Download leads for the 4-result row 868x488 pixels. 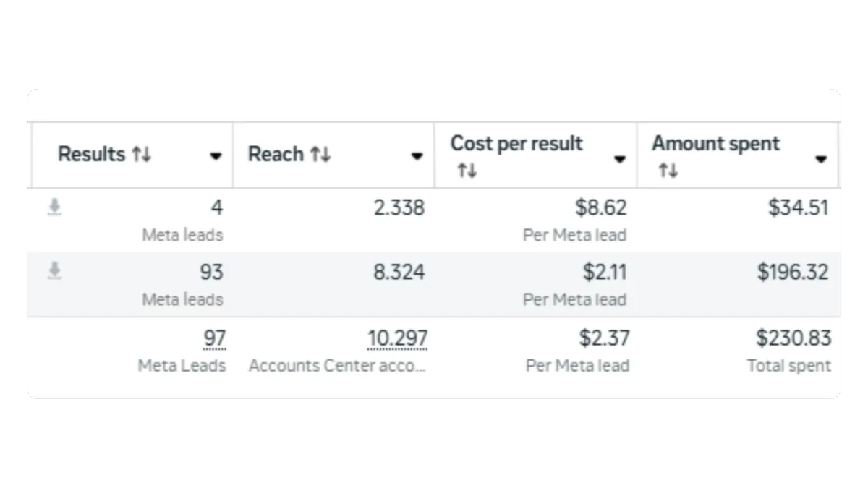[54, 208]
